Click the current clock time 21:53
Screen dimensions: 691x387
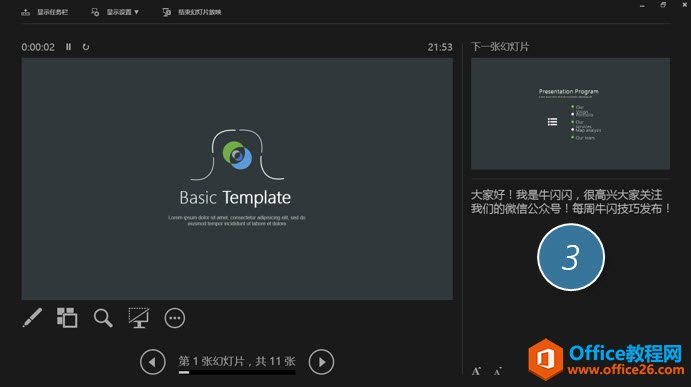click(x=440, y=47)
